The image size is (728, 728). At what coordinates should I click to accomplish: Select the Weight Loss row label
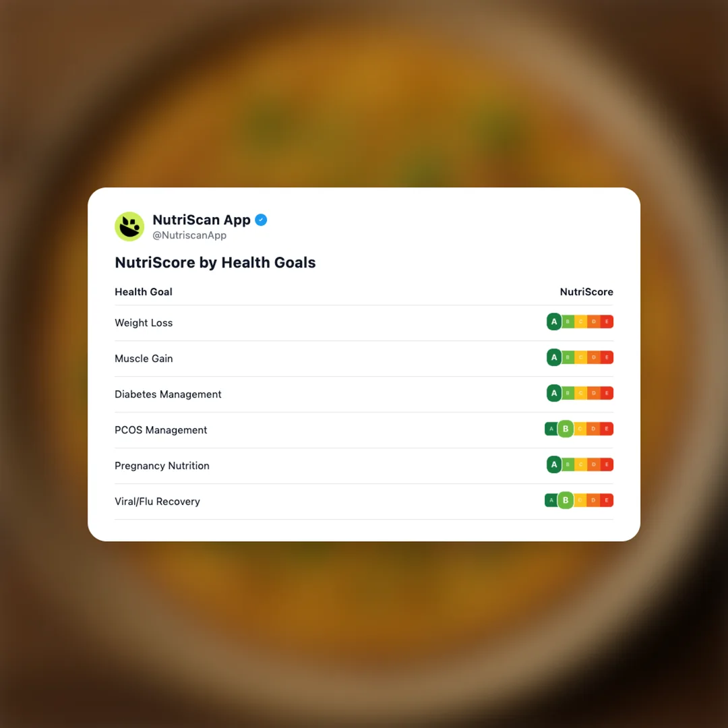144,323
